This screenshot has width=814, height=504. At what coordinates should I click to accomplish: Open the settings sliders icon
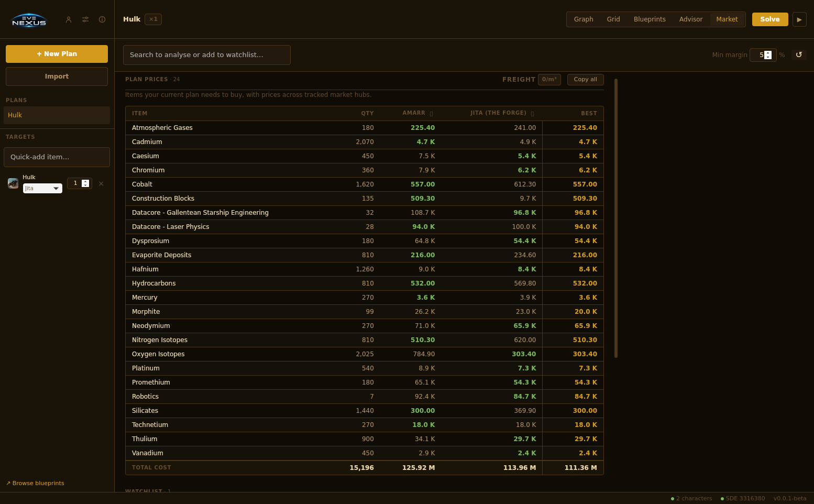(85, 19)
